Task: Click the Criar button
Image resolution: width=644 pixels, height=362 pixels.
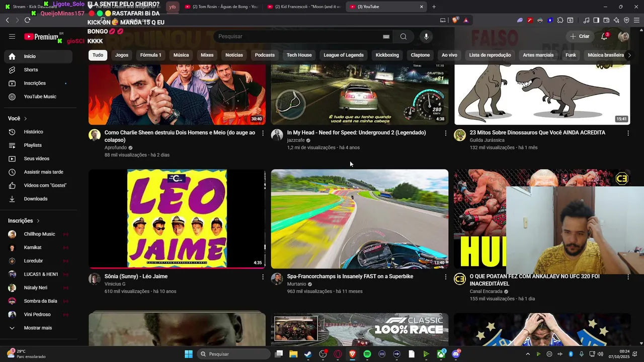Action: [579, 36]
